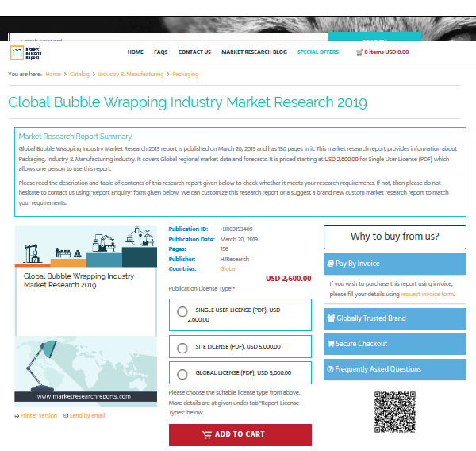Open CONTACT US in navigation
Viewport: 476px width, 451px height.
pos(194,52)
